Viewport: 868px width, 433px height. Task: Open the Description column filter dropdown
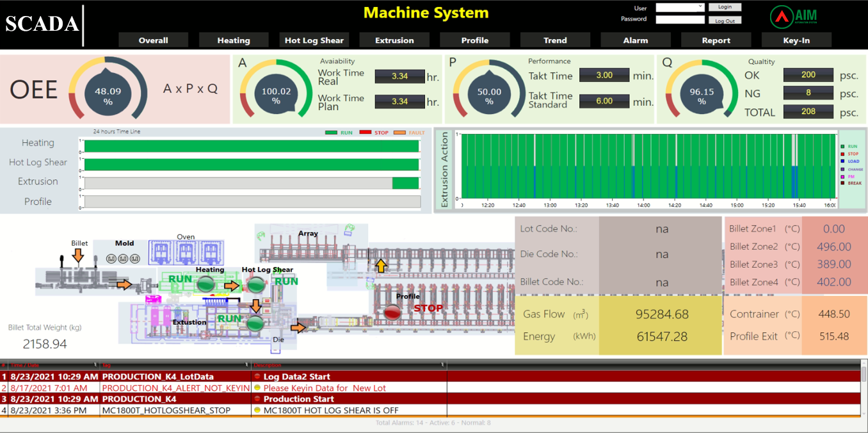442,364
